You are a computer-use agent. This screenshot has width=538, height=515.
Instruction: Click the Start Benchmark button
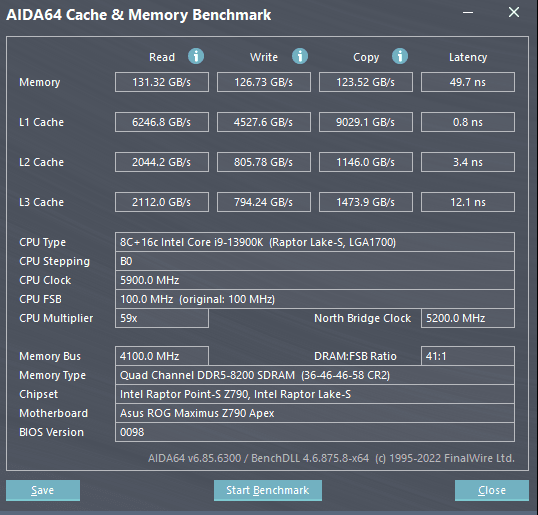tap(268, 490)
